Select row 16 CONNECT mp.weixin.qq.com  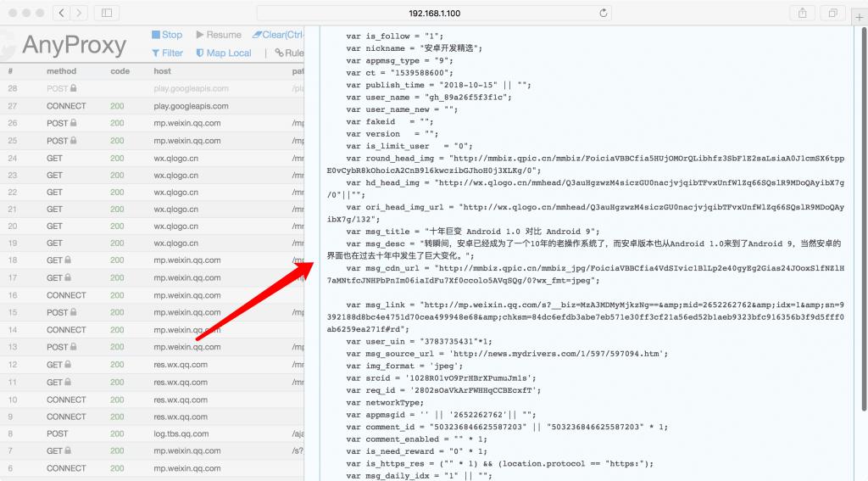153,295
